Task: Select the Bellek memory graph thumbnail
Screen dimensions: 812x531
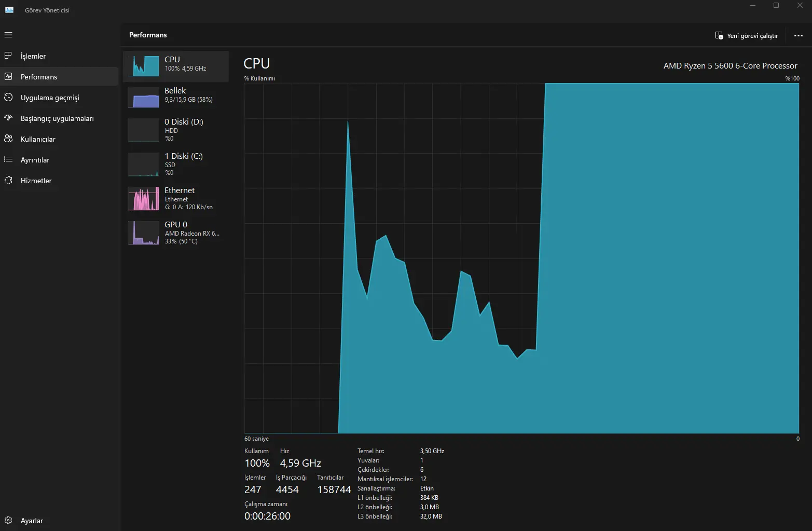Action: pyautogui.click(x=144, y=97)
